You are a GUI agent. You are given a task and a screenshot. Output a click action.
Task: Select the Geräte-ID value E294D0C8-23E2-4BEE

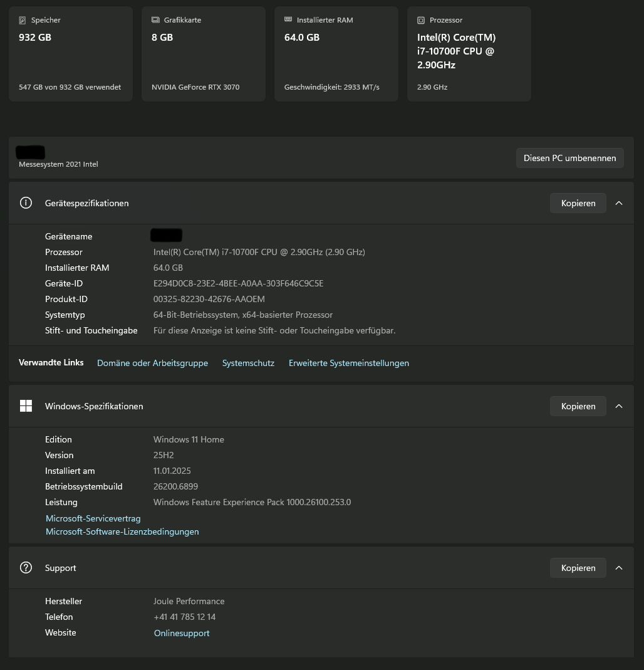(238, 283)
